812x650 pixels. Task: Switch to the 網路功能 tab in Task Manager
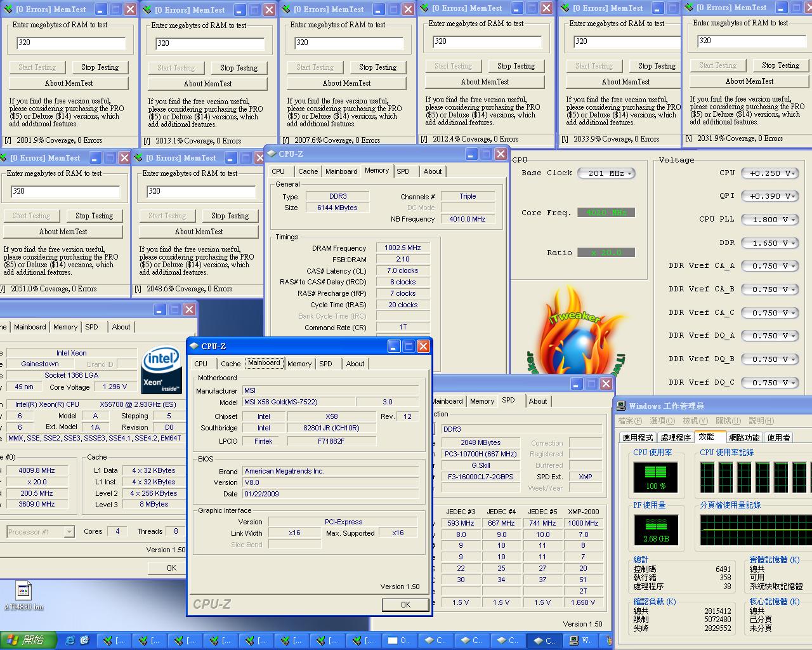tap(744, 437)
